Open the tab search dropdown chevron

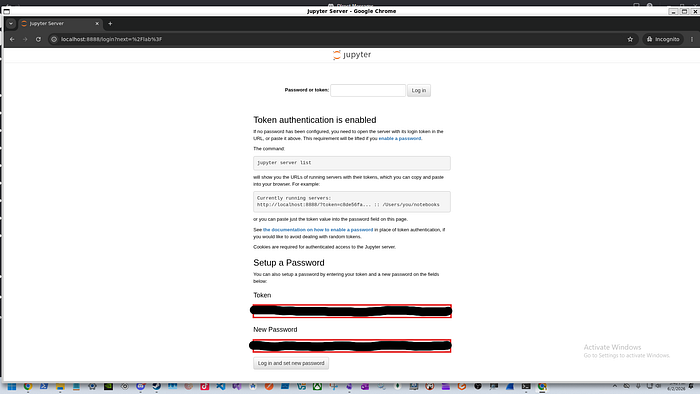[11, 24]
